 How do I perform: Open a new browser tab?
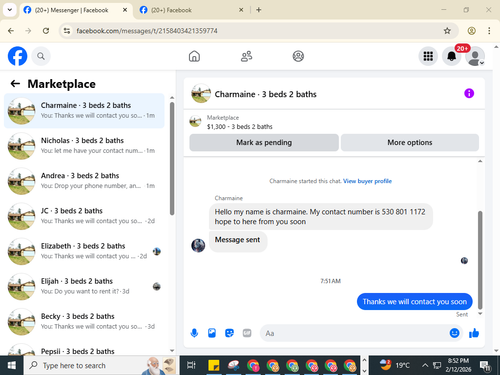(259, 10)
